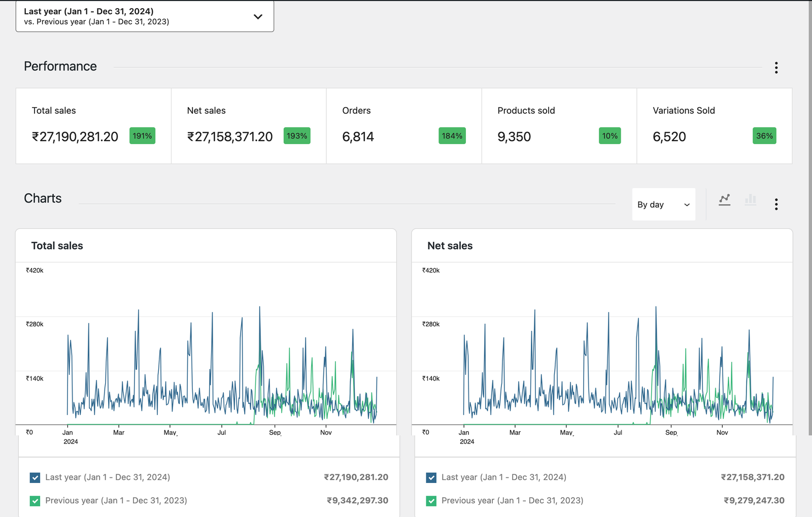
Task: Click the 36% badge on Variations Sold
Action: 764,135
